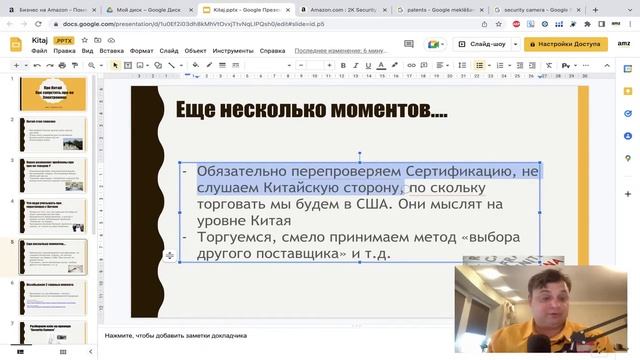This screenshot has width=640, height=360.
Task: Add a comment from the toolbar
Action: (x=424, y=65)
